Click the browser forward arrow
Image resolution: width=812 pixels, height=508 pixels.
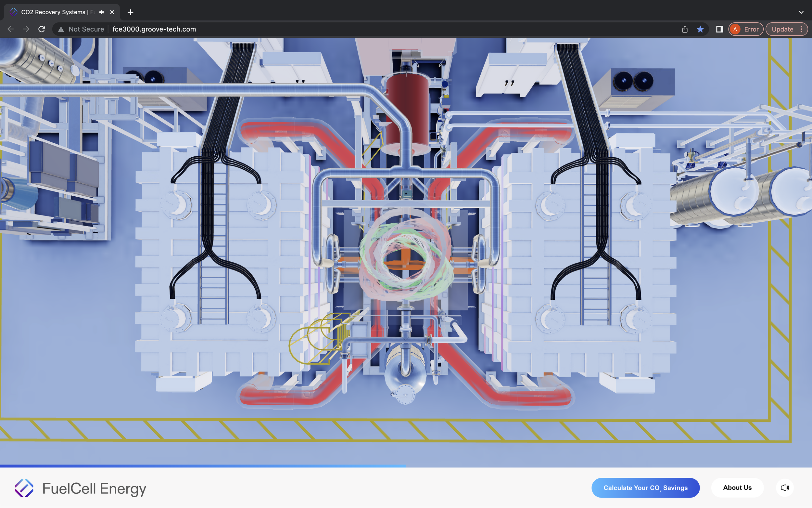[x=26, y=29]
